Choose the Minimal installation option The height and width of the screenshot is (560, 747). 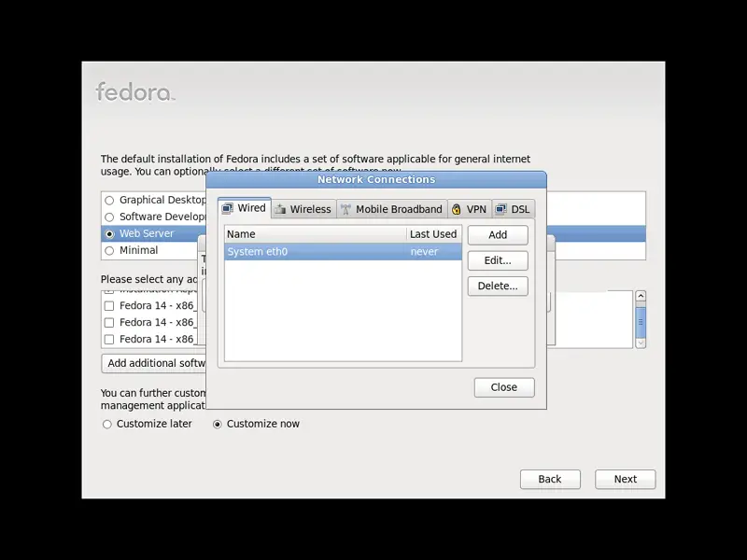point(109,250)
